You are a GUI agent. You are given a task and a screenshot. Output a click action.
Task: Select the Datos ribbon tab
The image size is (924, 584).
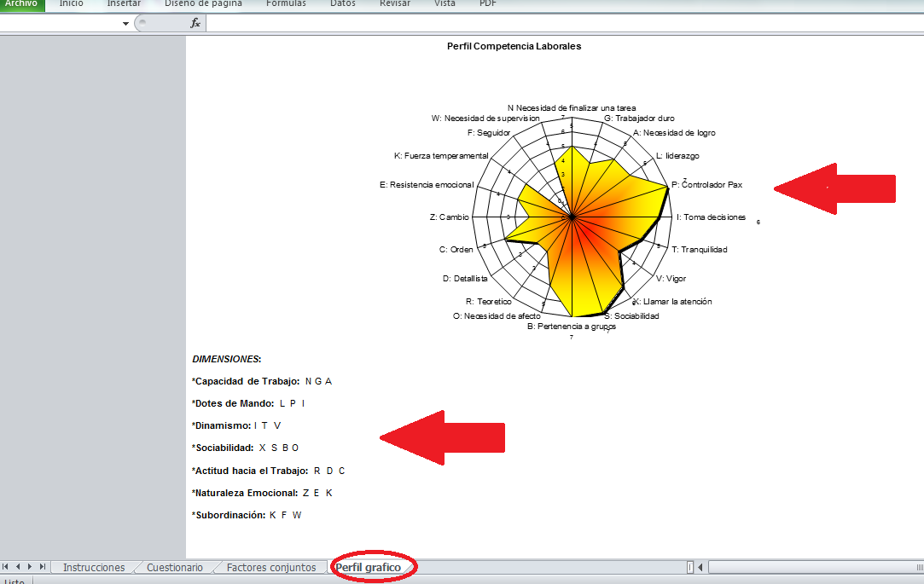point(342,3)
